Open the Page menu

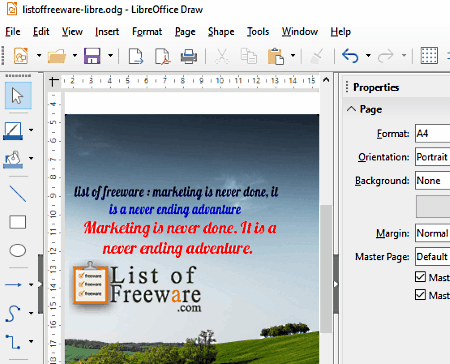pyautogui.click(x=185, y=32)
